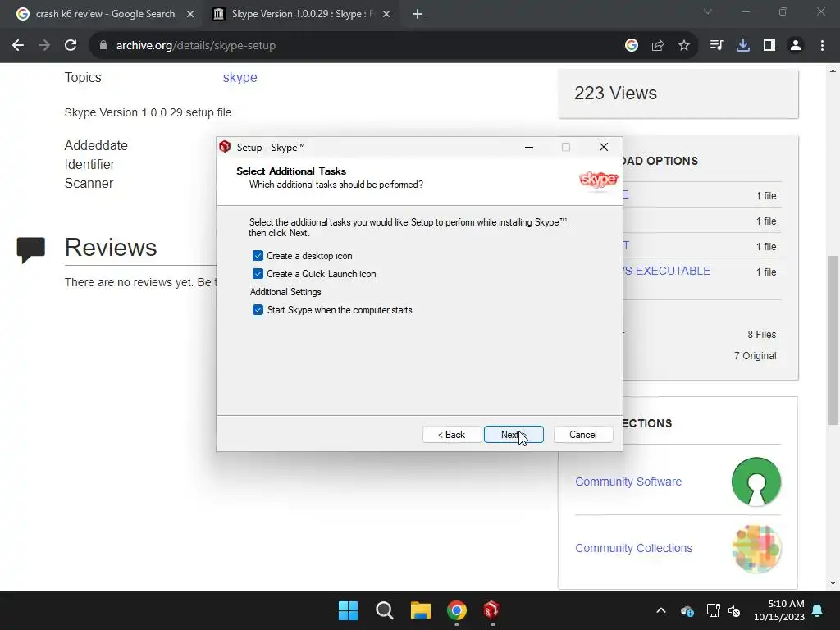The height and width of the screenshot is (630, 840).
Task: Open taskbar Search
Action: point(384,610)
